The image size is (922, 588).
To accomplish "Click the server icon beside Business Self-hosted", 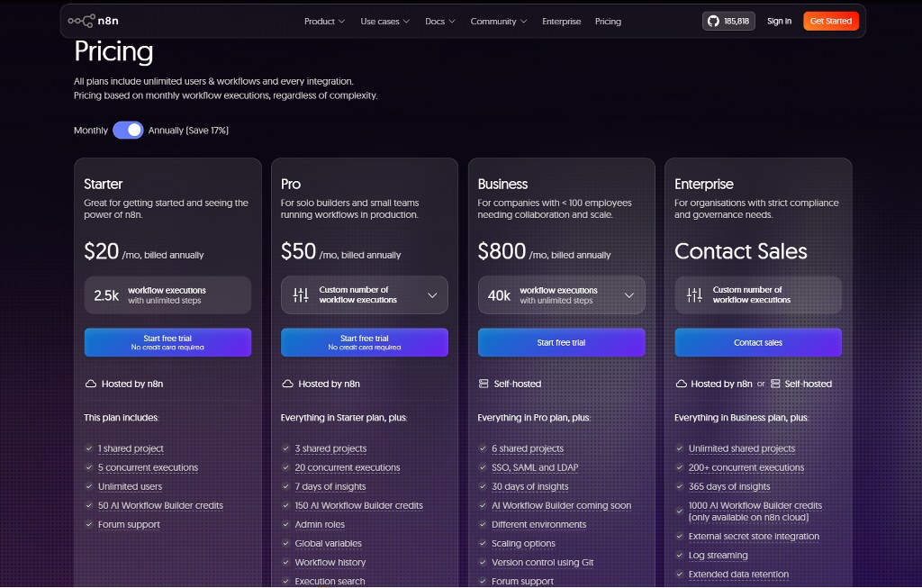I will coord(484,384).
